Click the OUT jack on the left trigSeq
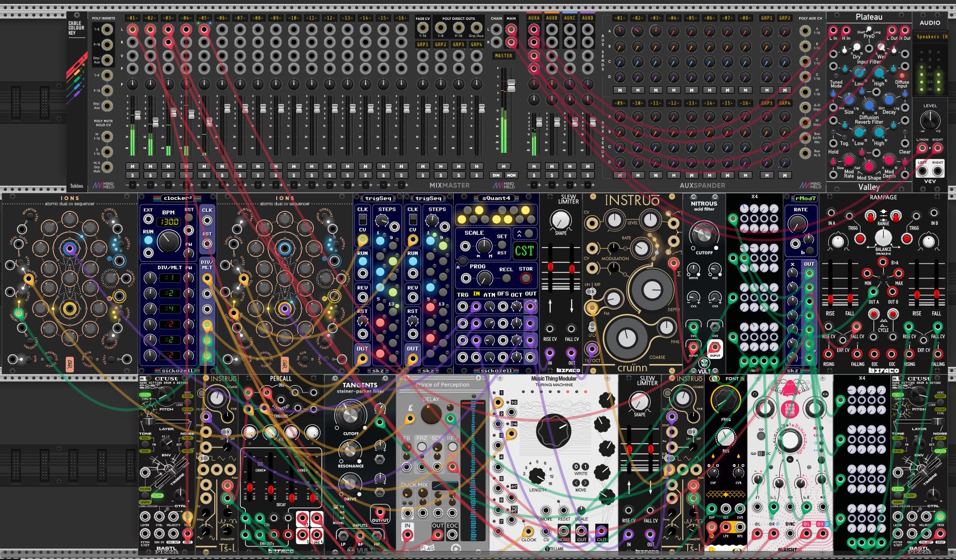Image resolution: width=956 pixels, height=560 pixels. click(x=363, y=359)
